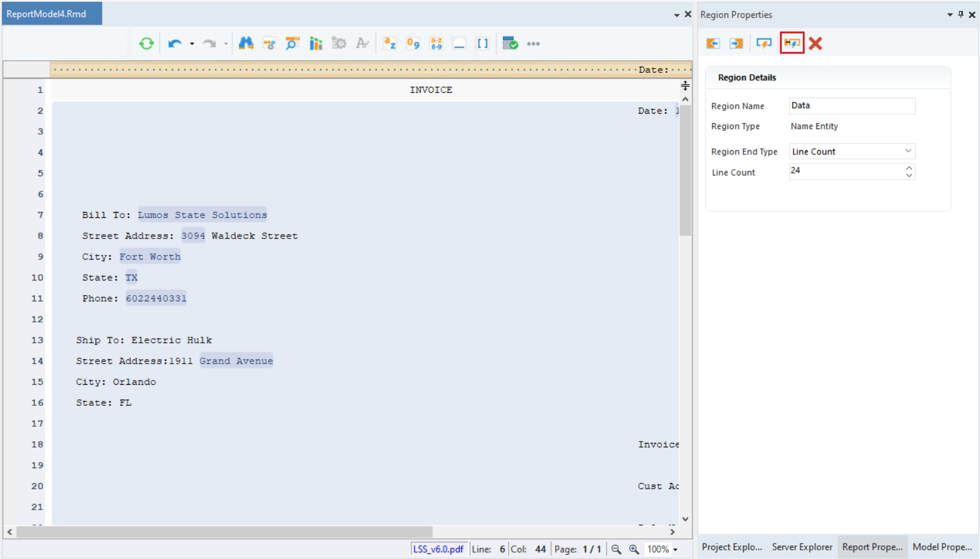Click the red X delete region icon
The height and width of the screenshot is (559, 980).
coord(815,43)
